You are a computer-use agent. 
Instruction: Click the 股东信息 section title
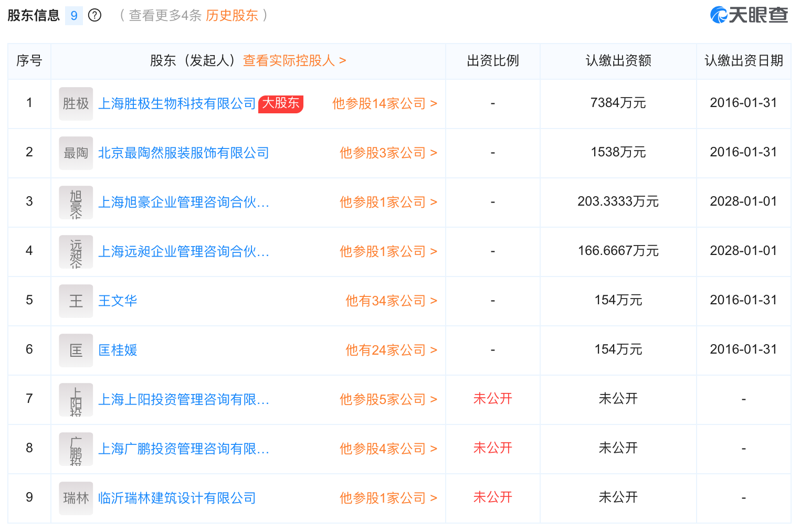coord(34,15)
